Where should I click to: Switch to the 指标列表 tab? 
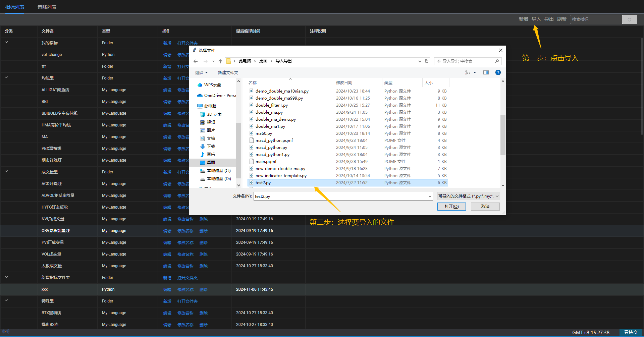(15, 7)
